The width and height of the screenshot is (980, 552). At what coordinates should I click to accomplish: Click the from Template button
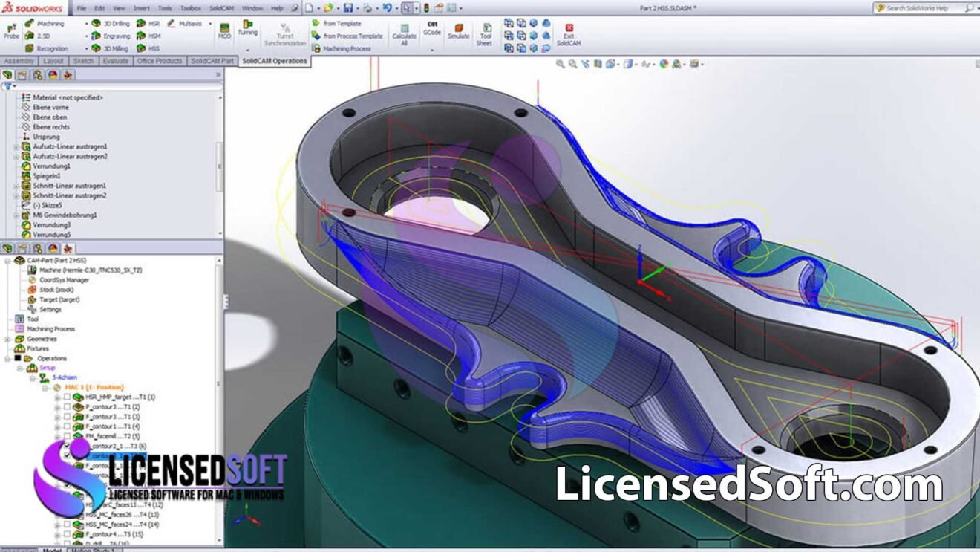(x=336, y=24)
